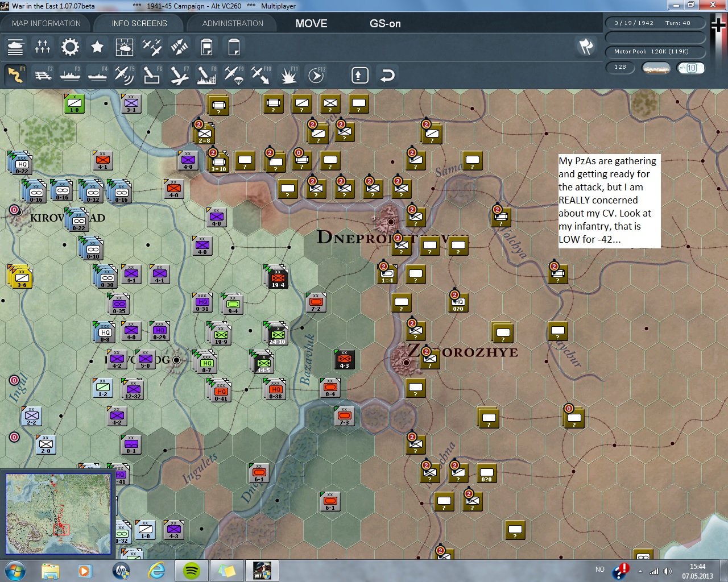Screen dimensions: 728x582
Task: Click the Zaporozhye city hex
Action: point(406,361)
